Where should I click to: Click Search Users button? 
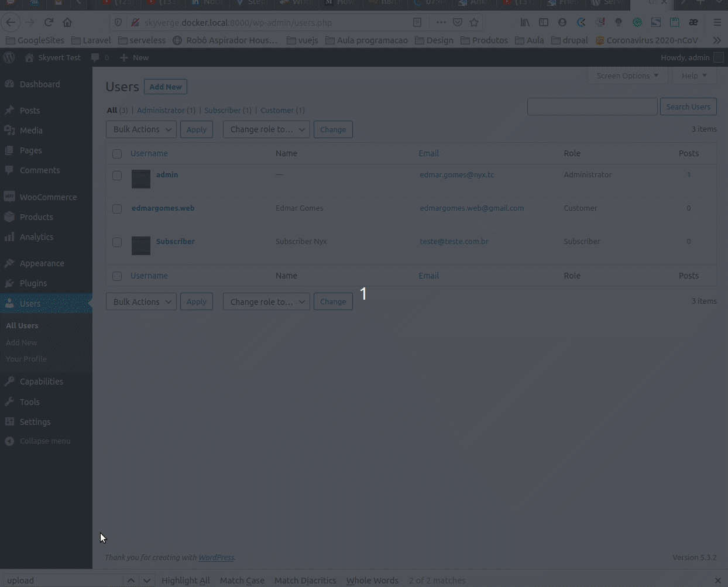tap(688, 107)
